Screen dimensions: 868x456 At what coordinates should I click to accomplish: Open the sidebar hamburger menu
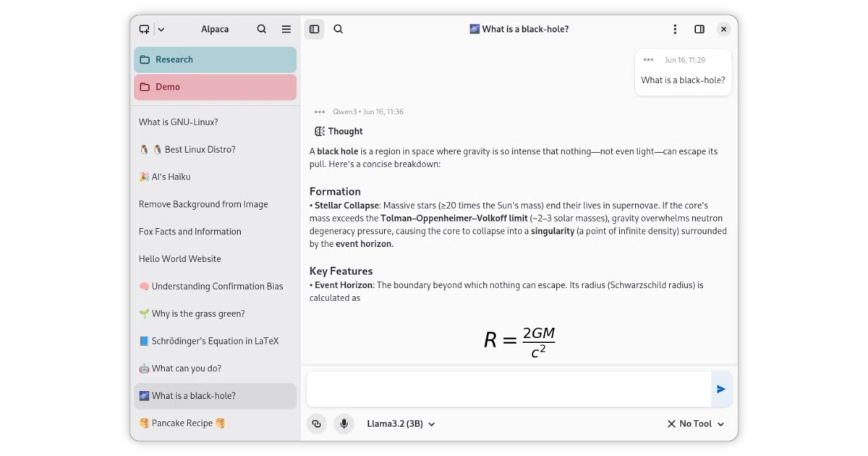coord(286,30)
